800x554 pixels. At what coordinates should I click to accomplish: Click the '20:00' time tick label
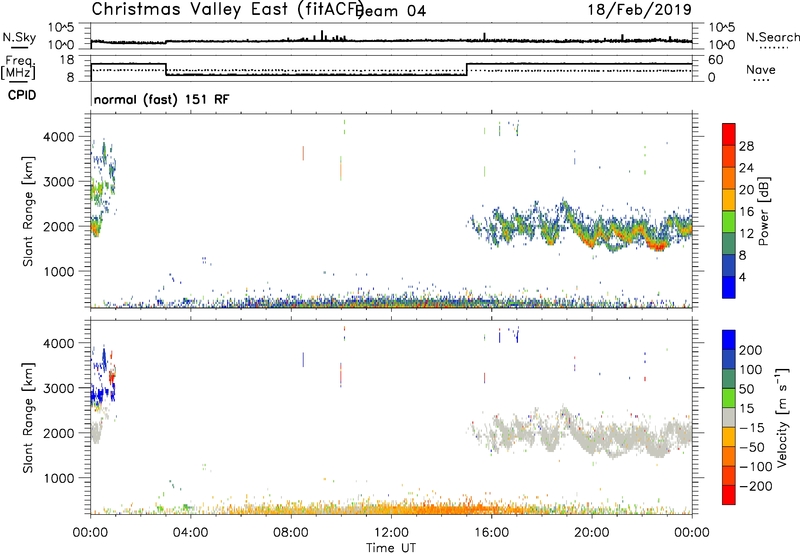592,533
